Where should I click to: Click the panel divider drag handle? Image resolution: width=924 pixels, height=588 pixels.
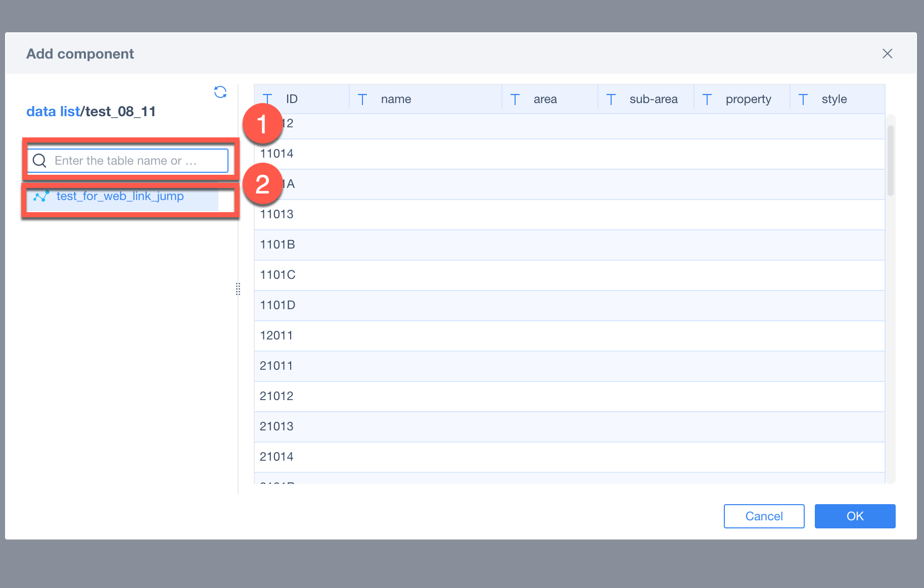[x=238, y=289]
